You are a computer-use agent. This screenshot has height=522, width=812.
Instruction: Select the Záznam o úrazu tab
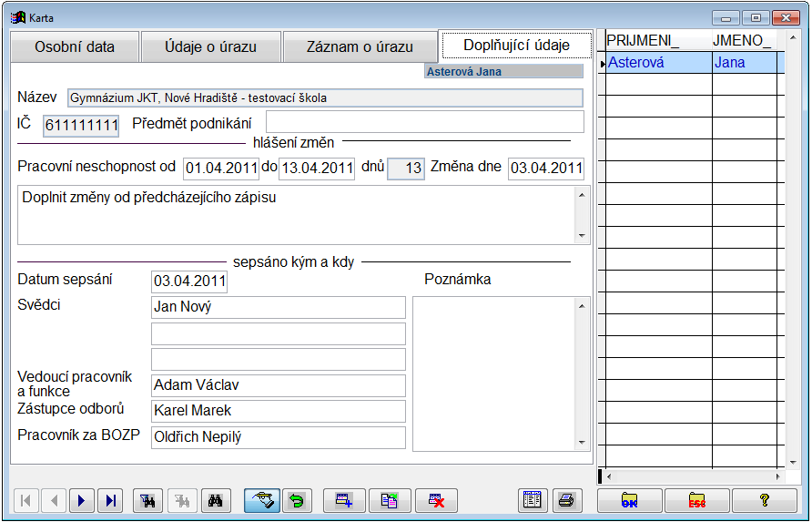pos(360,47)
